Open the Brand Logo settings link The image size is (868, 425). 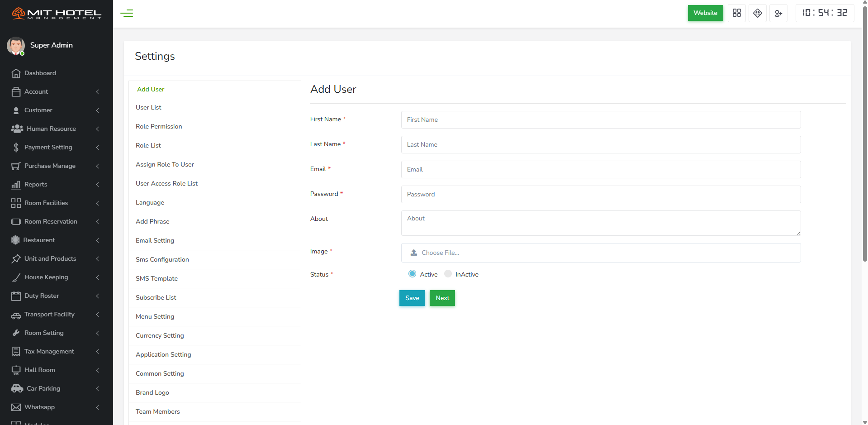pos(215,393)
